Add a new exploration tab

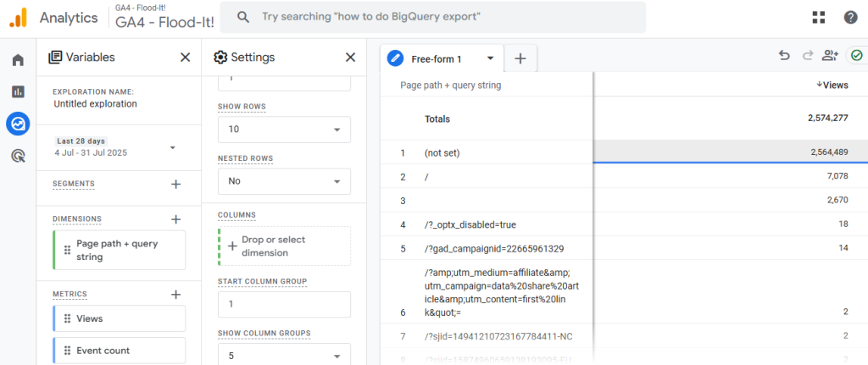(x=520, y=58)
